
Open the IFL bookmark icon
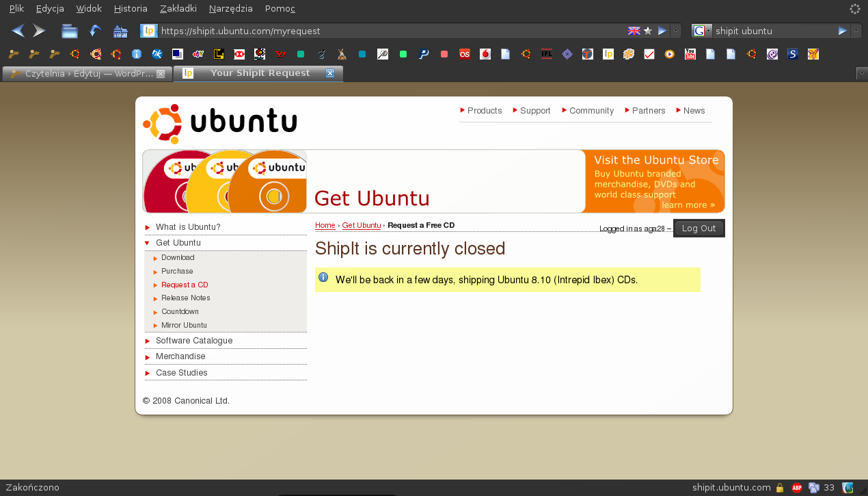pyautogui.click(x=547, y=54)
